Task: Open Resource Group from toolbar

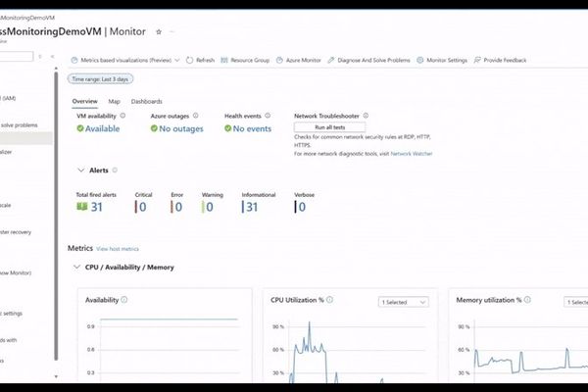Action: [245, 60]
